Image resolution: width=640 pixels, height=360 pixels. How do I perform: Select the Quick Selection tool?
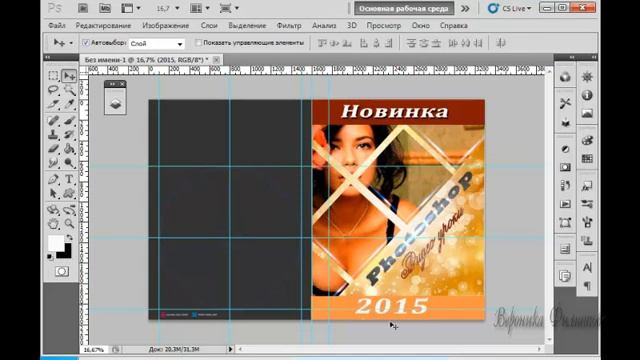click(x=69, y=90)
